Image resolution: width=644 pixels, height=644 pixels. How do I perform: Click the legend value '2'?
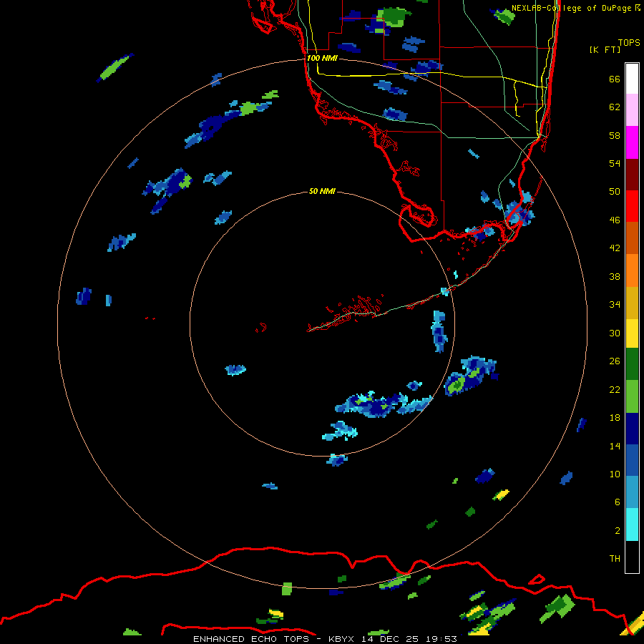point(618,530)
